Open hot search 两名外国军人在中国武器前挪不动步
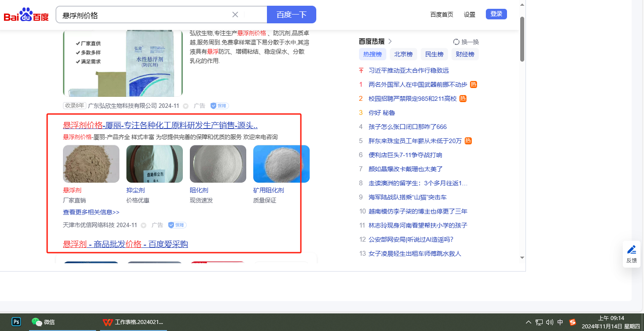644x331 pixels. (x=418, y=85)
